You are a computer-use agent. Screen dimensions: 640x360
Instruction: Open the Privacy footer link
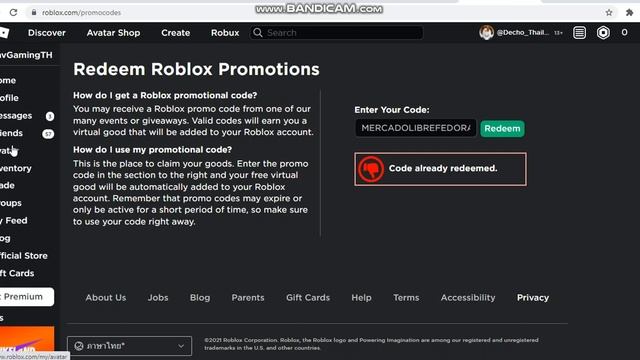(x=533, y=298)
